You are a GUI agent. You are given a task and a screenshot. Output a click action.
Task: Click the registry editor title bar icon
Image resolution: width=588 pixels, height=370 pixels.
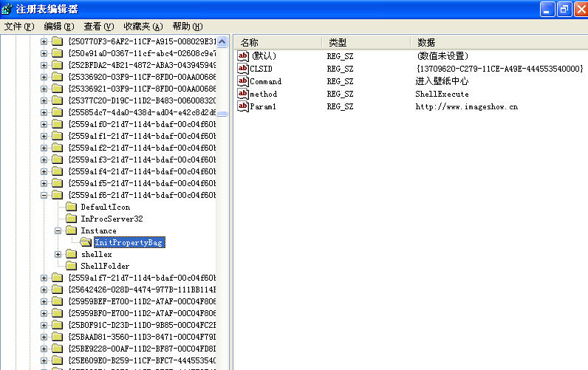[7, 9]
